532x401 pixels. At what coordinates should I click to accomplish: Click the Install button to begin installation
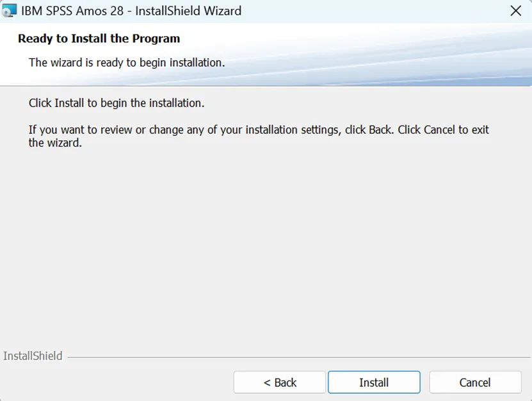pyautogui.click(x=374, y=382)
